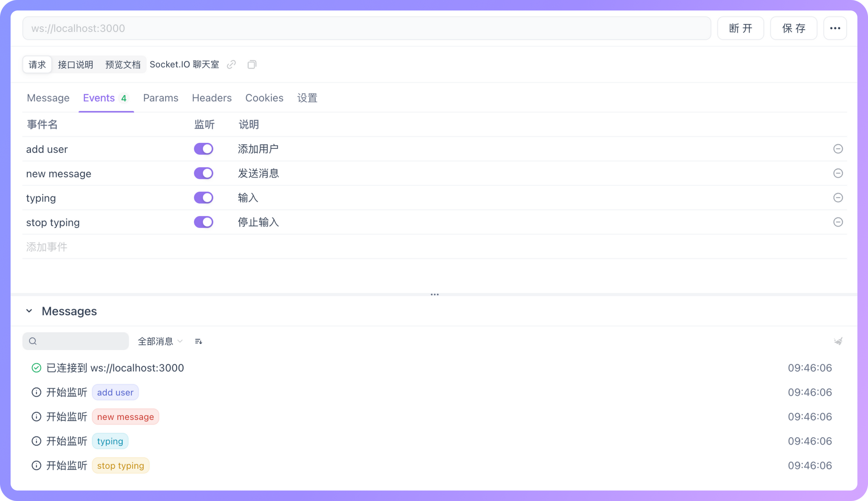The width and height of the screenshot is (868, 501).
Task: Switch to the Message tab
Action: tap(48, 98)
